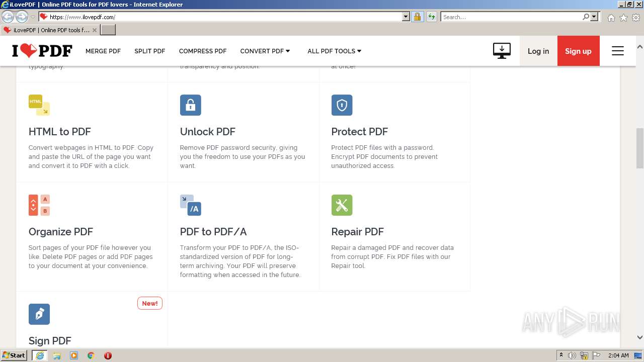
Task: Click the taskbar clock showing 2:04 AM
Action: click(x=618, y=355)
